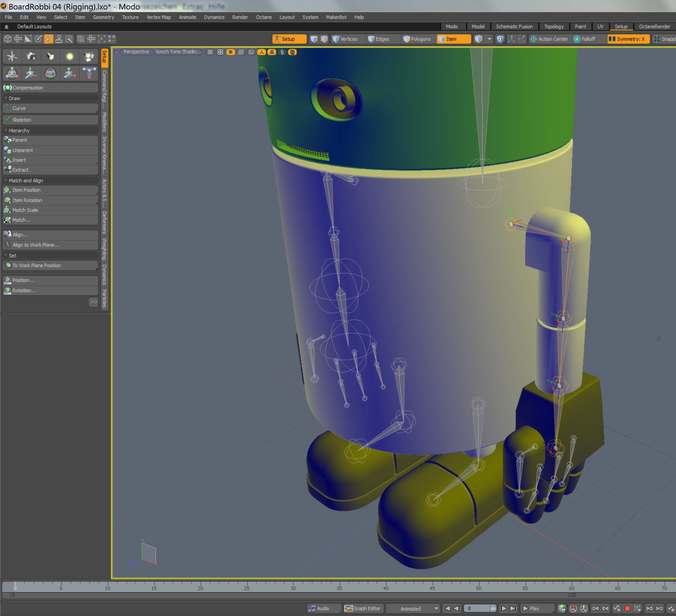Open the Vertex Map menu
676x616 pixels.
158,17
